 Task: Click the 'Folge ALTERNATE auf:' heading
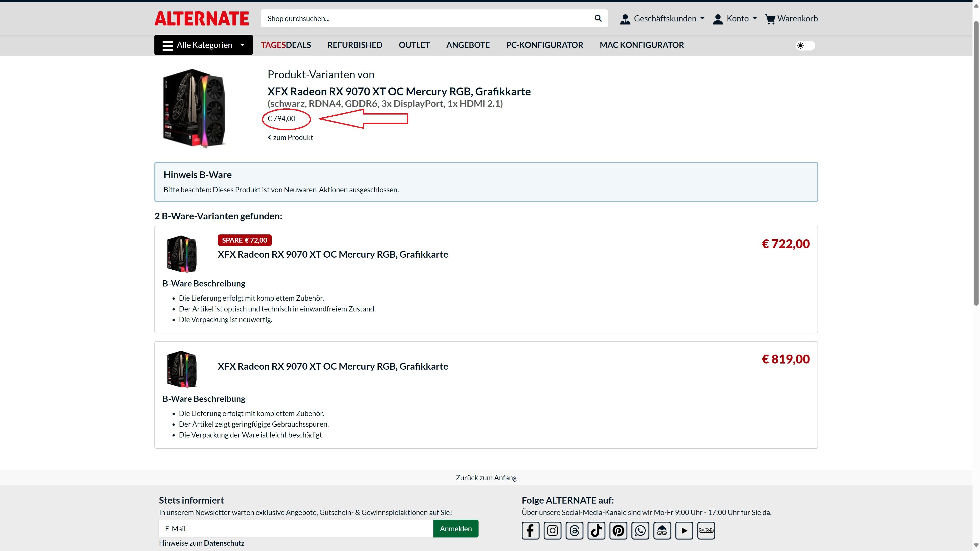pos(568,500)
